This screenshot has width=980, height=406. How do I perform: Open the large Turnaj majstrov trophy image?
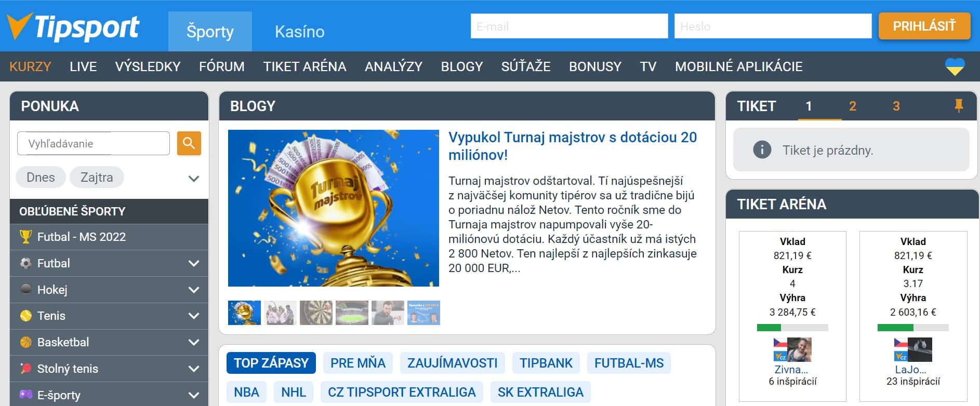[334, 208]
